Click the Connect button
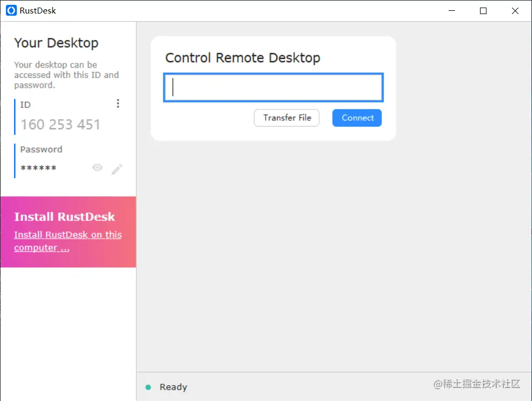 point(357,118)
